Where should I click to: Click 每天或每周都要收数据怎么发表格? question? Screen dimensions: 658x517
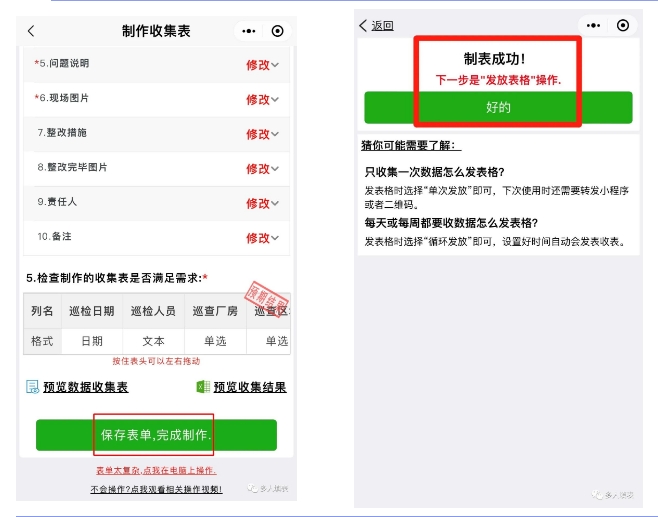click(x=451, y=223)
